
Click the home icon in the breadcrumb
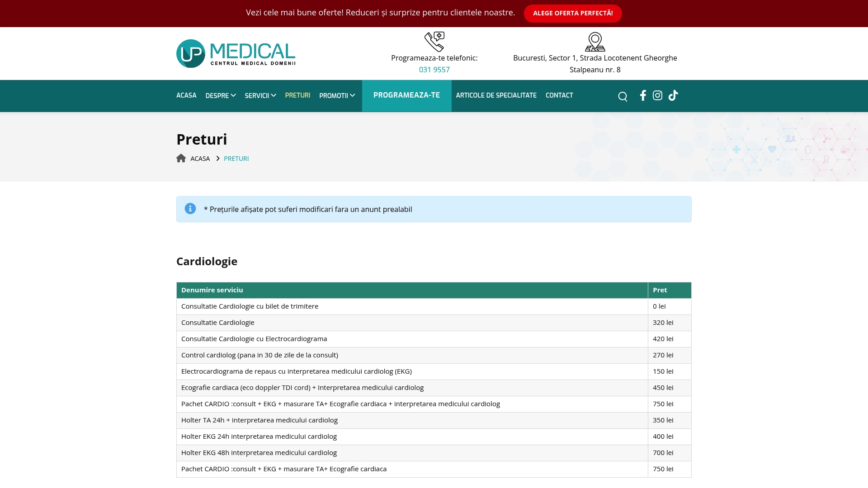click(181, 158)
